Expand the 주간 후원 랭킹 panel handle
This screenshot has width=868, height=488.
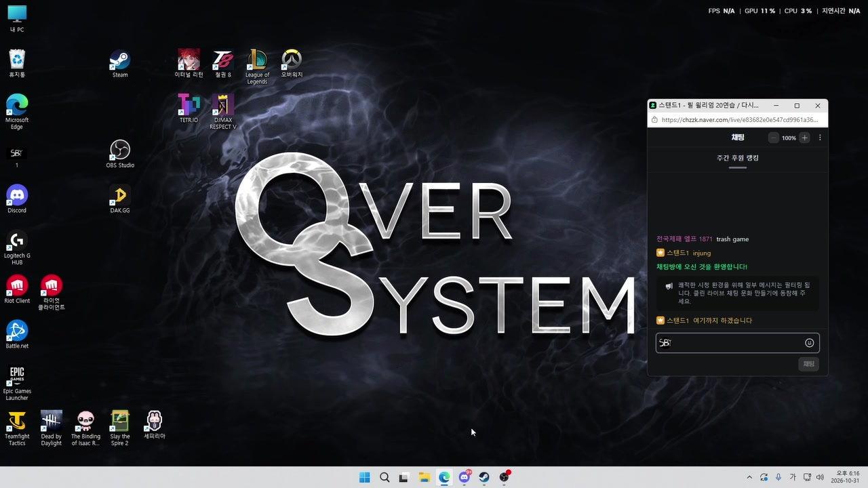(737, 167)
